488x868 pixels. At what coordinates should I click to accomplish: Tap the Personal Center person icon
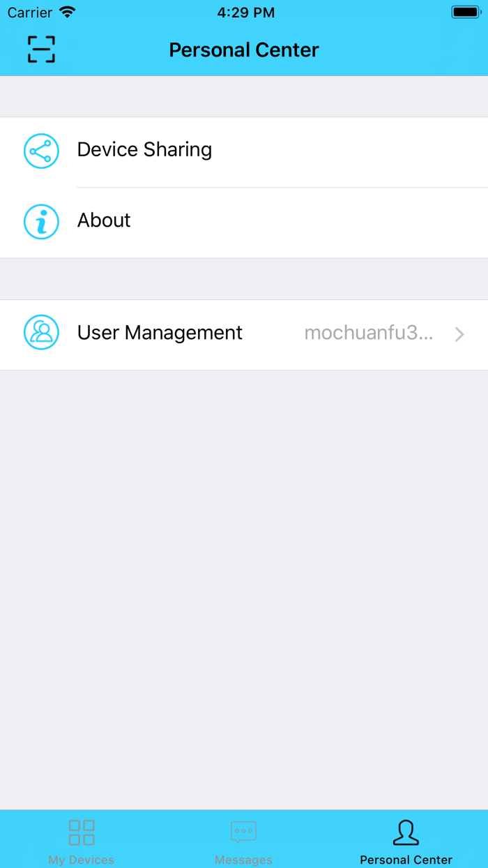(x=406, y=832)
